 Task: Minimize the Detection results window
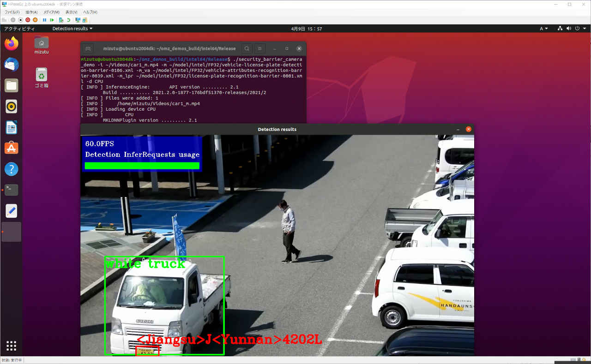pyautogui.click(x=457, y=129)
